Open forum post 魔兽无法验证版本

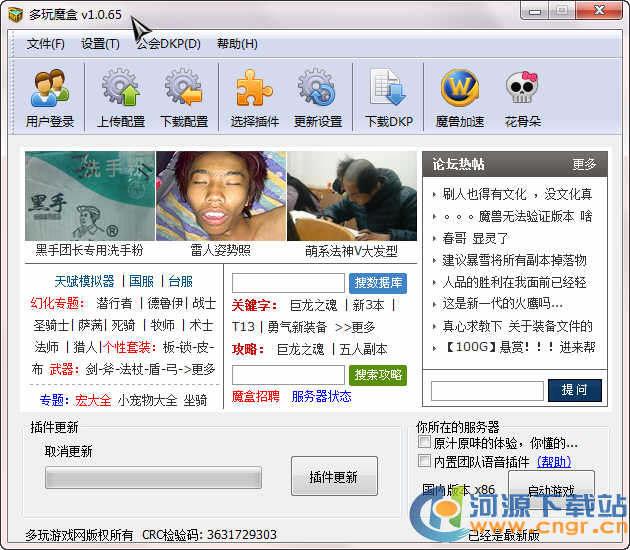click(517, 217)
